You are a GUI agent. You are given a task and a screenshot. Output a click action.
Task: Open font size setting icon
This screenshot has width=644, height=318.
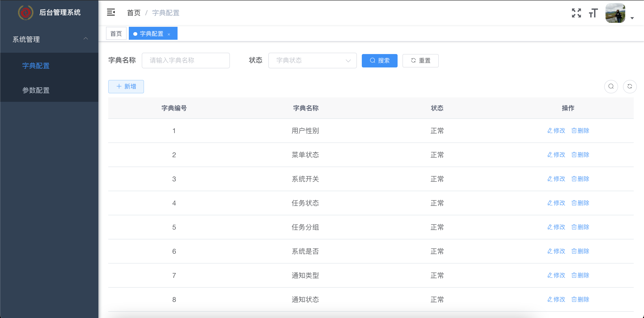point(593,13)
